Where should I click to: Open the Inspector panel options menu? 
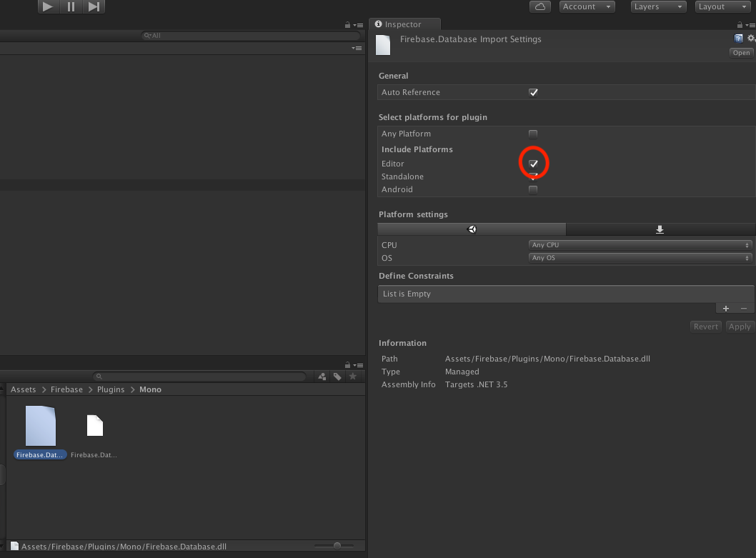(750, 25)
